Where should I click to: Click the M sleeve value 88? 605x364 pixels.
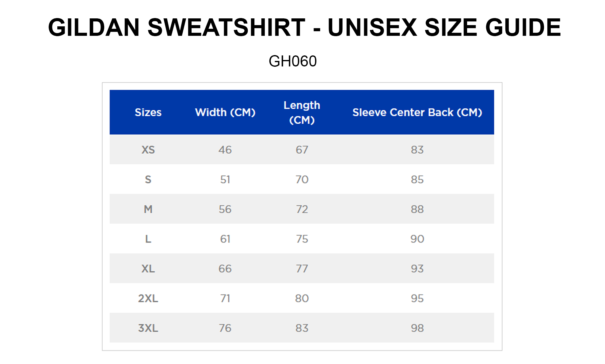[417, 209]
